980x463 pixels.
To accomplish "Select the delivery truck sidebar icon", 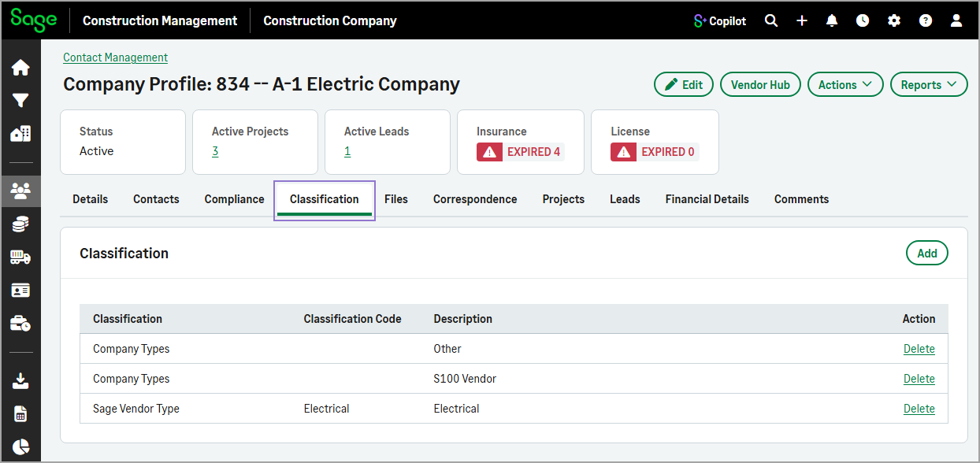I will click(20, 257).
